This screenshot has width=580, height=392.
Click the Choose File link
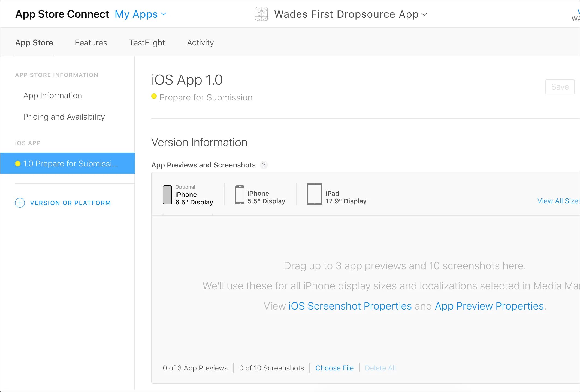[x=334, y=368]
